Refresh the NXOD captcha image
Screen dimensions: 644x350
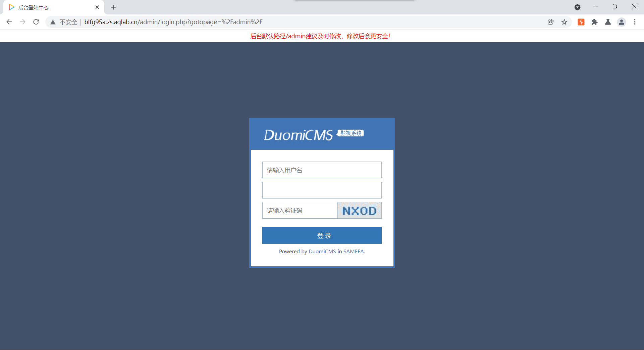click(x=360, y=210)
